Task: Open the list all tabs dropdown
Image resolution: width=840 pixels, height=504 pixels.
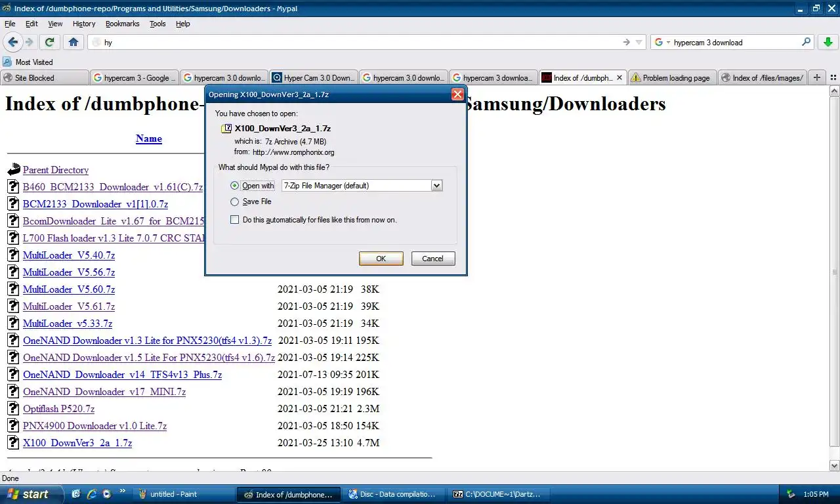Action: pyautogui.click(x=833, y=77)
